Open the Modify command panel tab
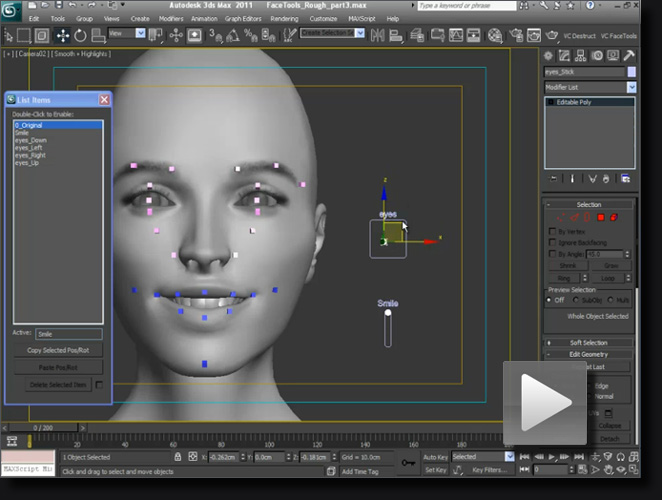This screenshot has width=662, height=500. tap(563, 56)
